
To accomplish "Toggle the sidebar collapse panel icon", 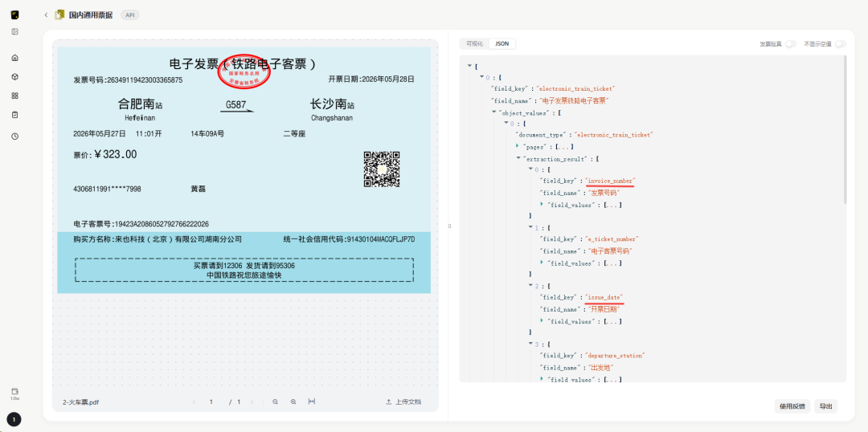I will pos(15,31).
